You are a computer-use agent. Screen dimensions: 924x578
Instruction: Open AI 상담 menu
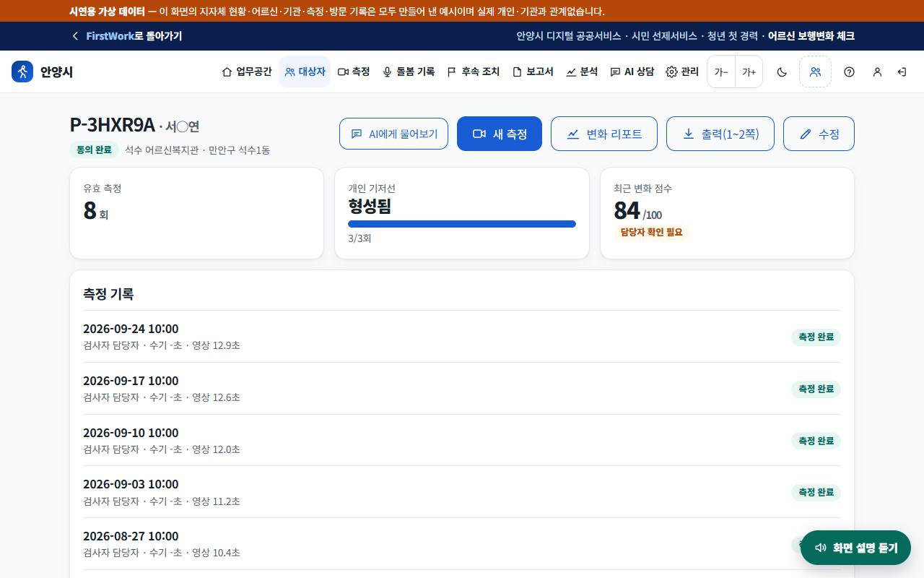point(632,72)
